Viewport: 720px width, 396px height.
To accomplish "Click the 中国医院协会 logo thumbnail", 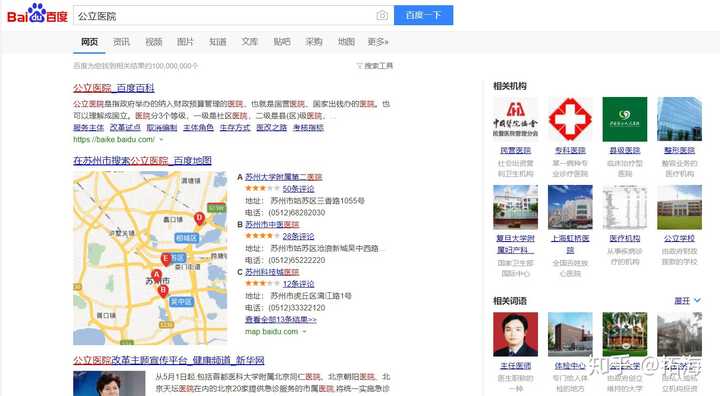I will 515,119.
